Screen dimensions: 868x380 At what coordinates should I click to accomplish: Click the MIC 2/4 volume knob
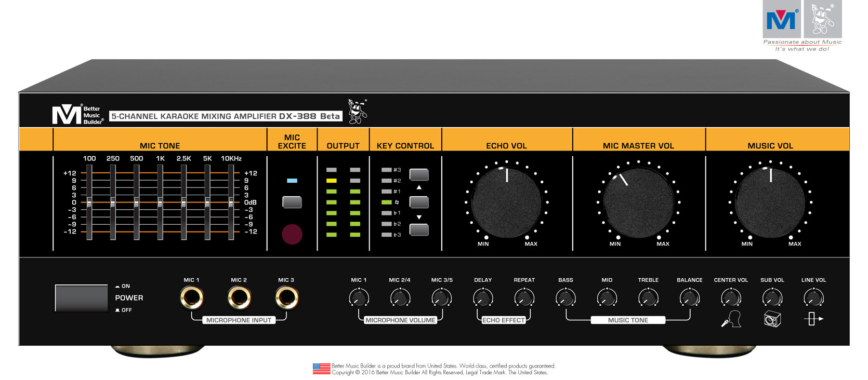pos(400,298)
